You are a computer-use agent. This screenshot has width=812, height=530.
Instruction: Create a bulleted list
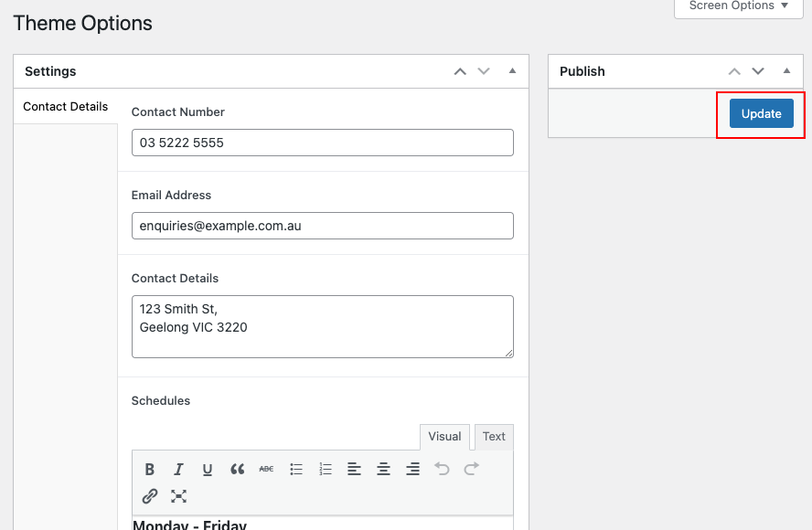[296, 469]
